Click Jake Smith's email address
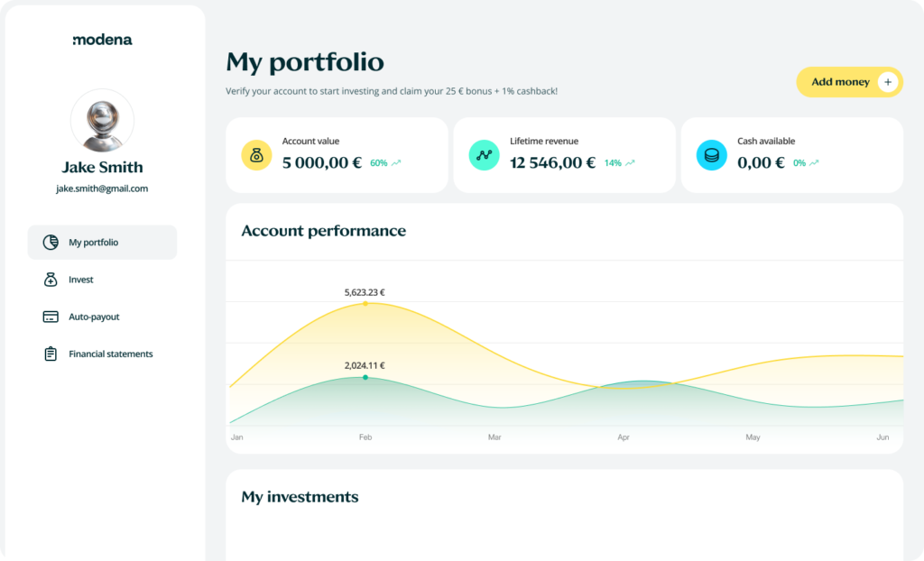Image resolution: width=924 pixels, height=561 pixels. pyautogui.click(x=102, y=189)
